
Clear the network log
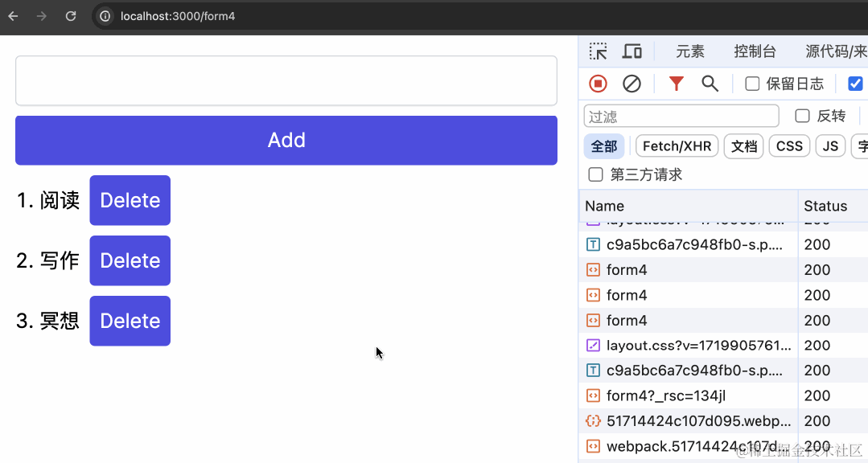[x=631, y=84]
